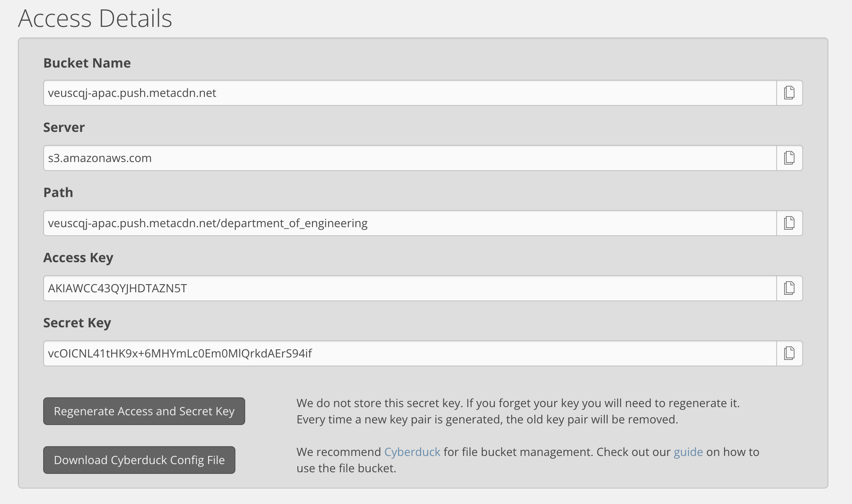852x504 pixels.
Task: Copy the Access Key
Action: tap(789, 288)
